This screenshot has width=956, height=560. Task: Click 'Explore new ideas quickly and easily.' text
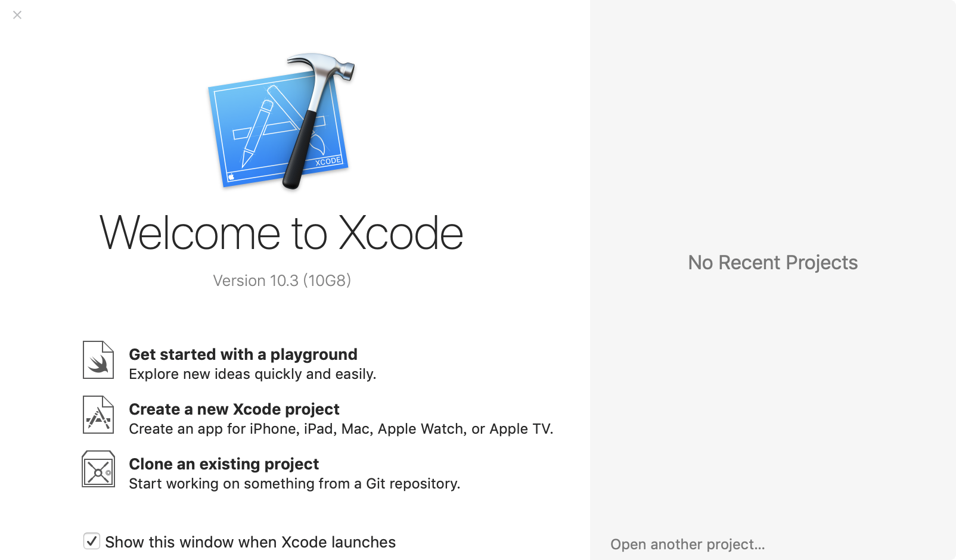click(253, 374)
